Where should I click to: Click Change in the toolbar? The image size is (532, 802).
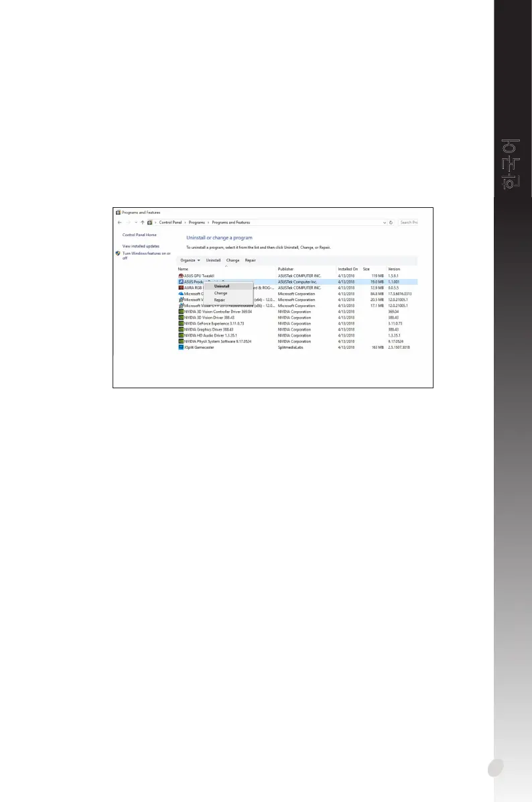[x=233, y=260]
